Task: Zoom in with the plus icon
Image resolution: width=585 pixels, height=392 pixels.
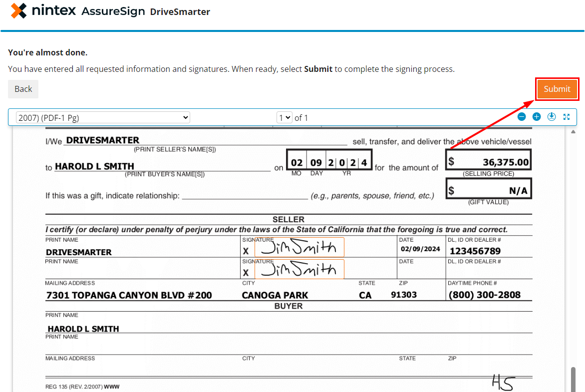Action: (x=537, y=117)
